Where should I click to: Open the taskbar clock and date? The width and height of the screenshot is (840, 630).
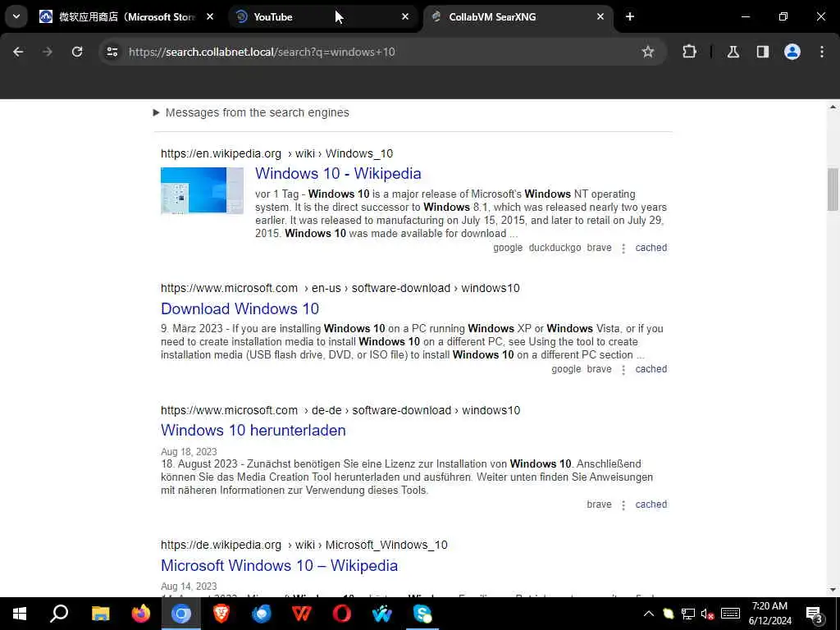(x=769, y=614)
